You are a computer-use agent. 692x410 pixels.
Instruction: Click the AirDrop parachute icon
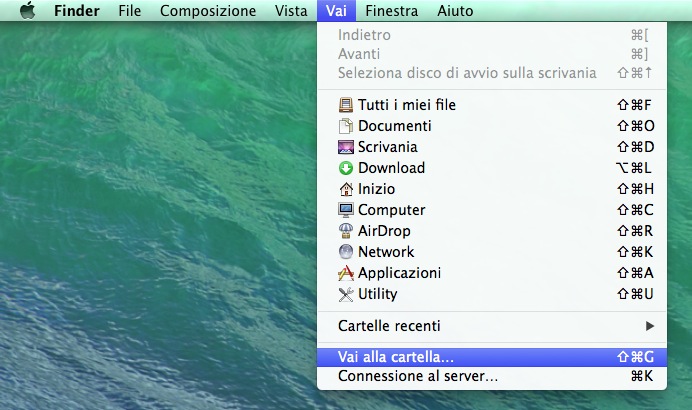tap(346, 231)
